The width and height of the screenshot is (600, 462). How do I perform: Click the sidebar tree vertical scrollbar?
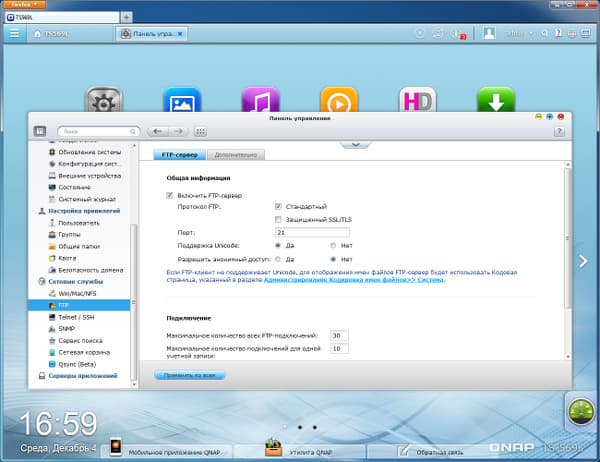(134, 302)
